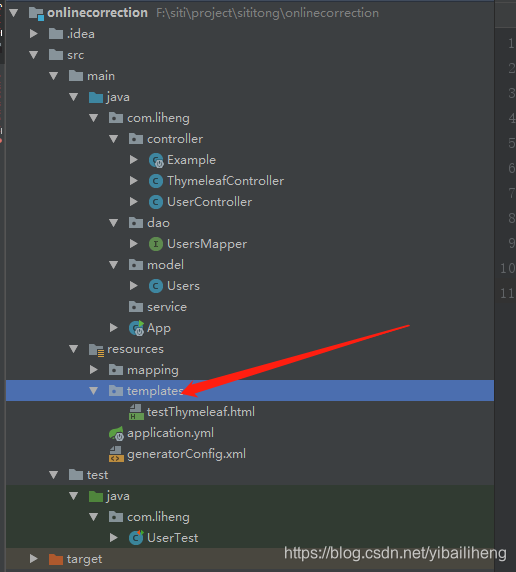Collapse the controller package arrow

(113, 139)
